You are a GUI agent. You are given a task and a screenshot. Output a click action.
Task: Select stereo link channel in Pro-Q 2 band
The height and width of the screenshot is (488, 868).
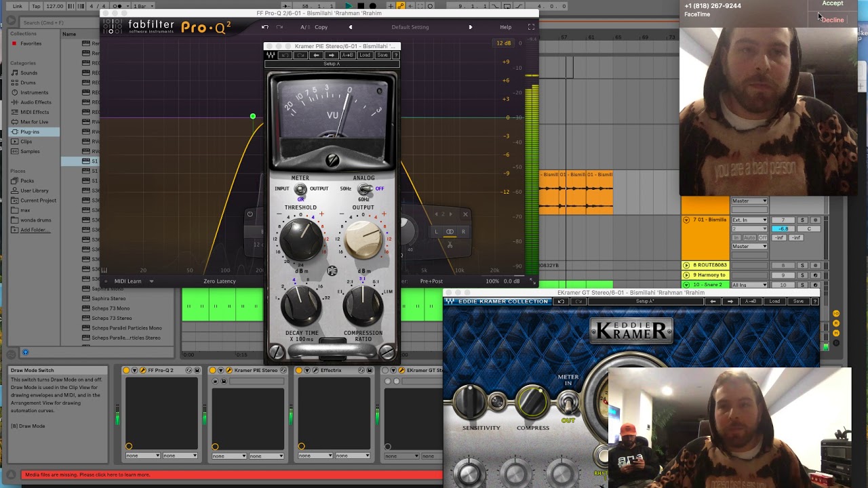pos(450,232)
